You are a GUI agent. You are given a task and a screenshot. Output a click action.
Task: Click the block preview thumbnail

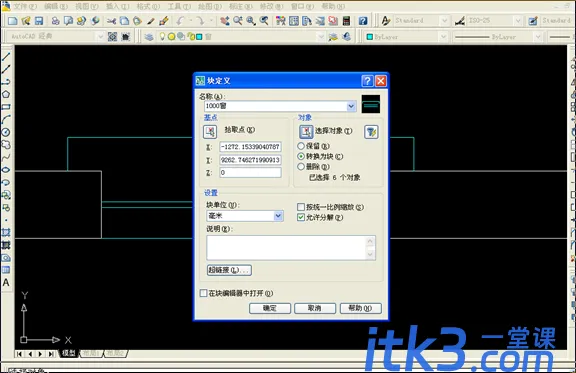[x=371, y=104]
